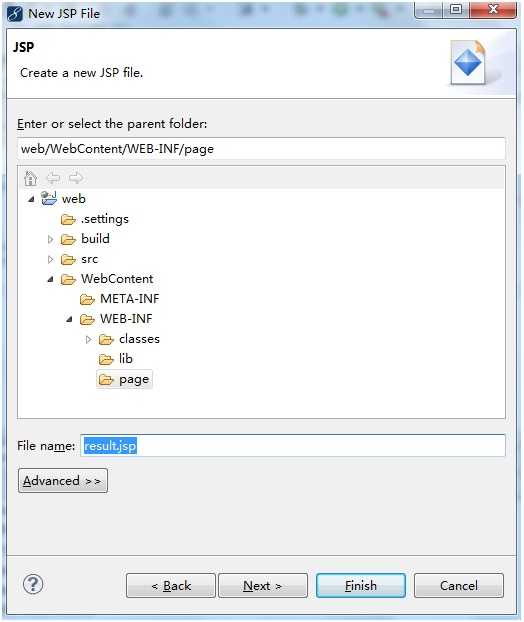Collapse the WebContent folder node
This screenshot has width=524, height=622.
[50, 279]
